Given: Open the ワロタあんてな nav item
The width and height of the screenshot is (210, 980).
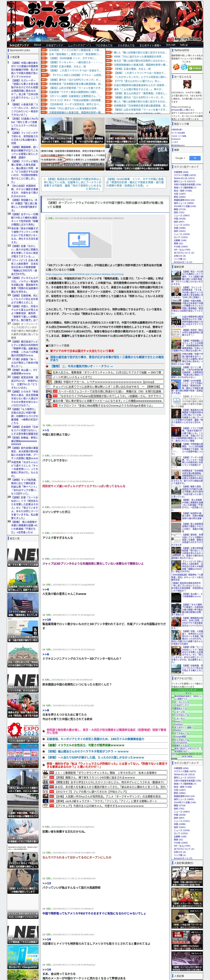Looking at the screenshot, I should 104,45.
